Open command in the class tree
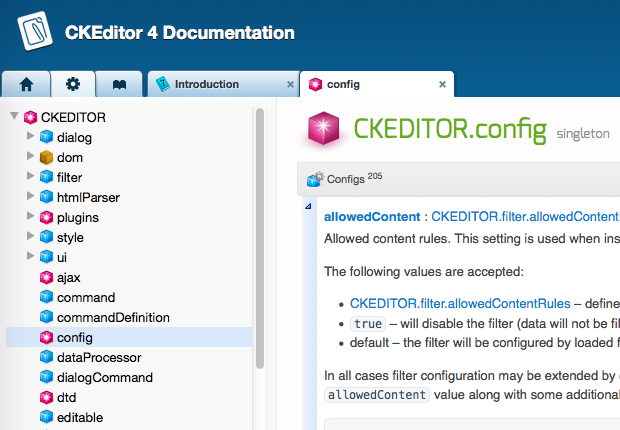The width and height of the screenshot is (620, 430). click(86, 297)
